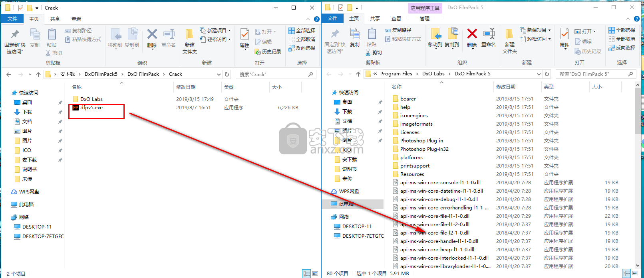Invert selection in DxO FilmPack 5 window
The height and width of the screenshot is (278, 644).
coord(622,47)
